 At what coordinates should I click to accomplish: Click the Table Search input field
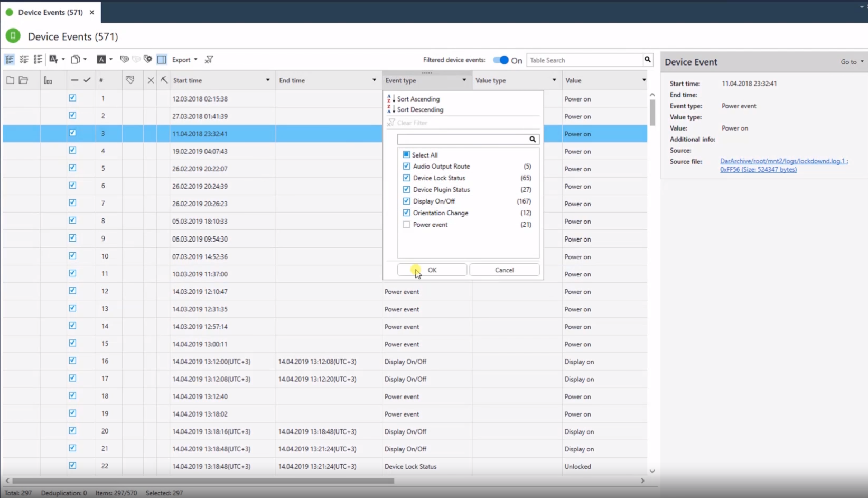pyautogui.click(x=584, y=60)
